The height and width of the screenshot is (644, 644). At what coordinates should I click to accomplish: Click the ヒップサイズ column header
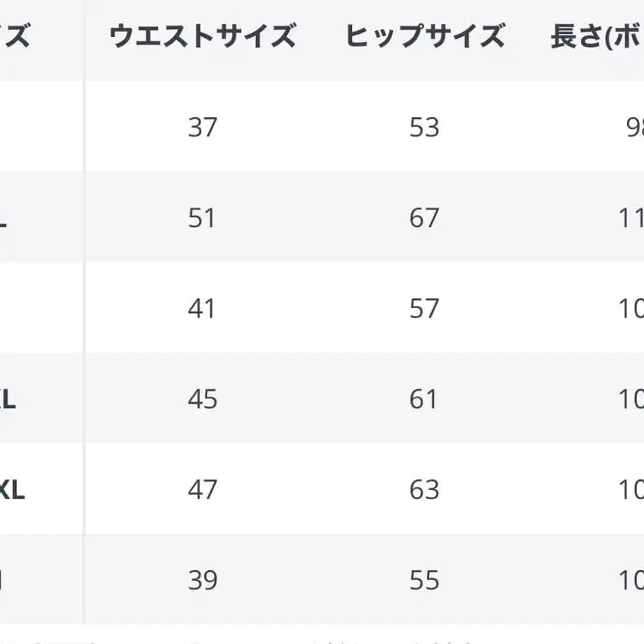(424, 36)
